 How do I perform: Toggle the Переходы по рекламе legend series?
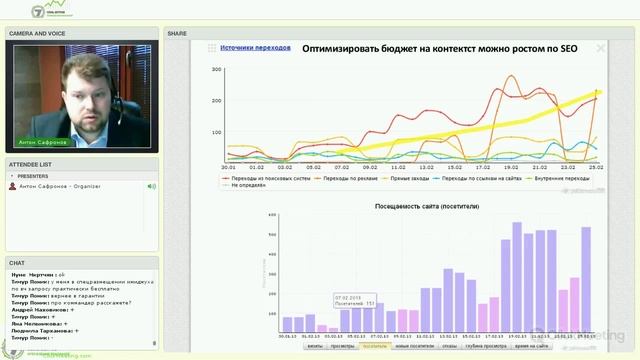click(x=346, y=178)
